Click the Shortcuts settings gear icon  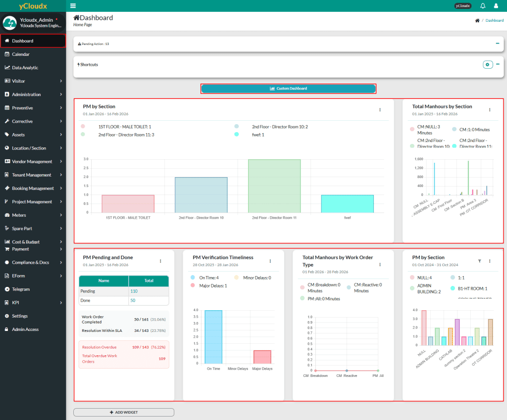488,64
